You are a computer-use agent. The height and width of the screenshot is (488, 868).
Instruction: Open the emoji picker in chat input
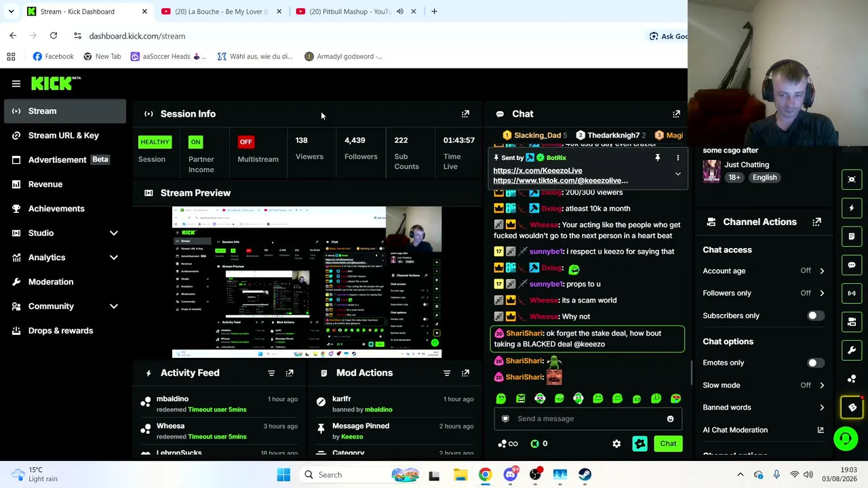pyautogui.click(x=670, y=419)
